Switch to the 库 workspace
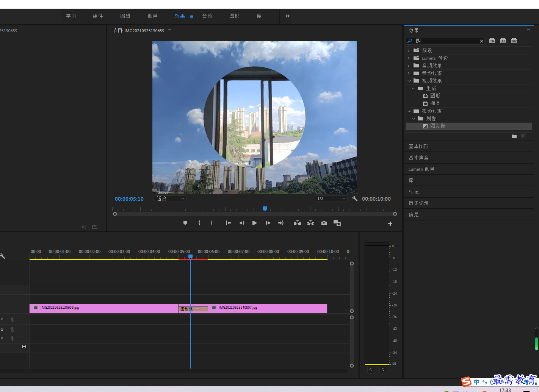The image size is (539, 392). (x=259, y=16)
